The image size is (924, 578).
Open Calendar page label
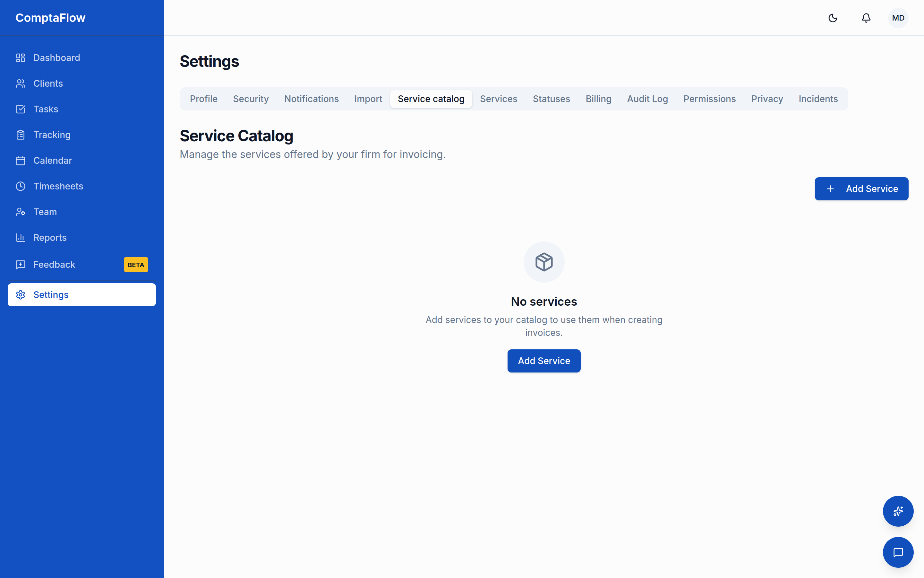(x=53, y=161)
